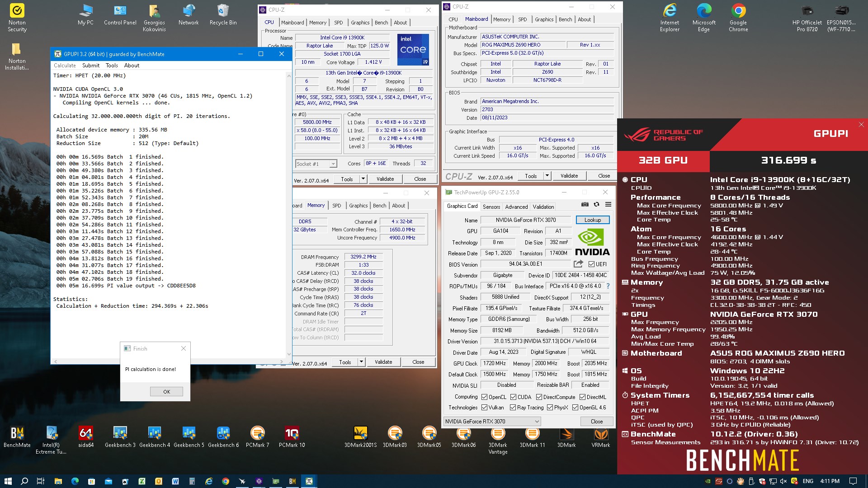The width and height of the screenshot is (868, 488).
Task: Expand the Tools arrow in CPU-Z CPU window
Action: point(363,179)
